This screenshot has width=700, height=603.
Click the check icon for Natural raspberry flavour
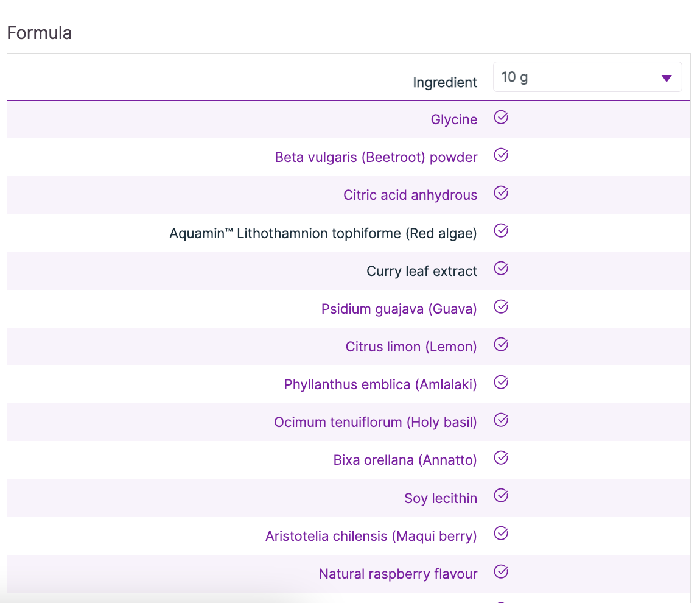(x=501, y=572)
